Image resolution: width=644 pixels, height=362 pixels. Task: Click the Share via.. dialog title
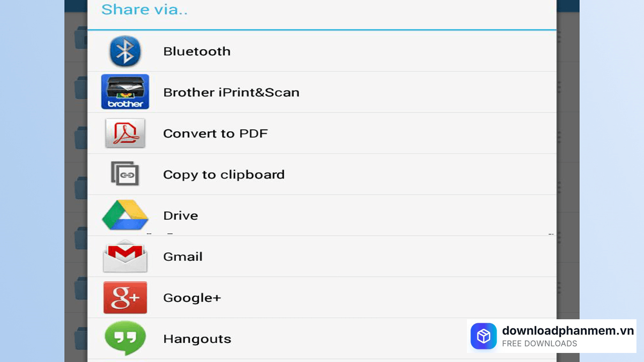click(144, 10)
